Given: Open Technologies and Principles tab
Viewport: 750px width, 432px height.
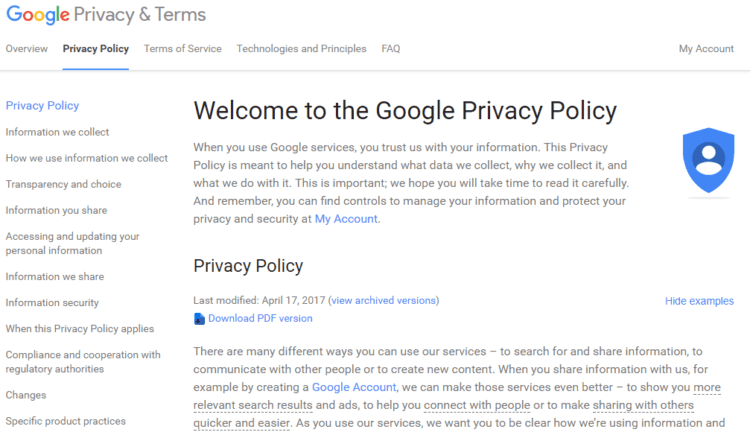Looking at the screenshot, I should [301, 49].
